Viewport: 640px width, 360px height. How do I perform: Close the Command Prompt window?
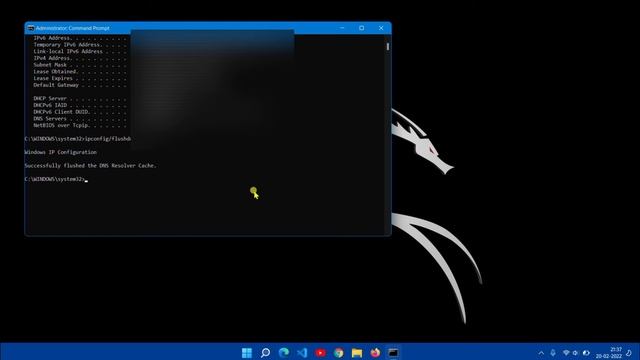click(x=381, y=28)
